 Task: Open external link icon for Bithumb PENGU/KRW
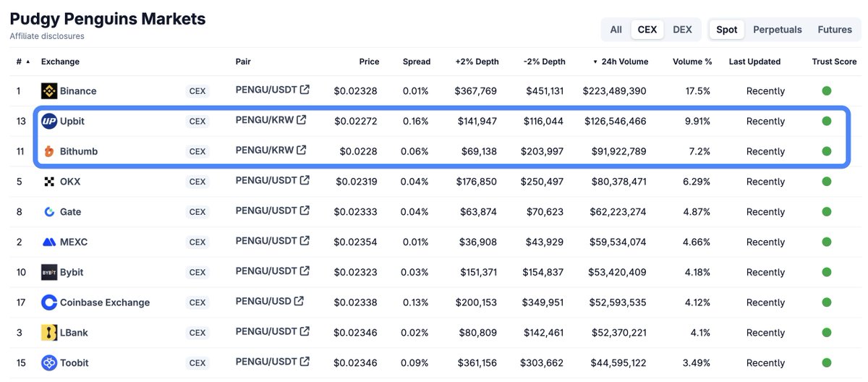click(x=301, y=150)
